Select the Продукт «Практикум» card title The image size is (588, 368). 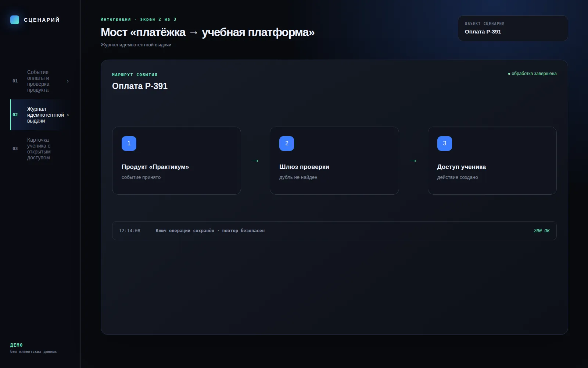coord(155,167)
